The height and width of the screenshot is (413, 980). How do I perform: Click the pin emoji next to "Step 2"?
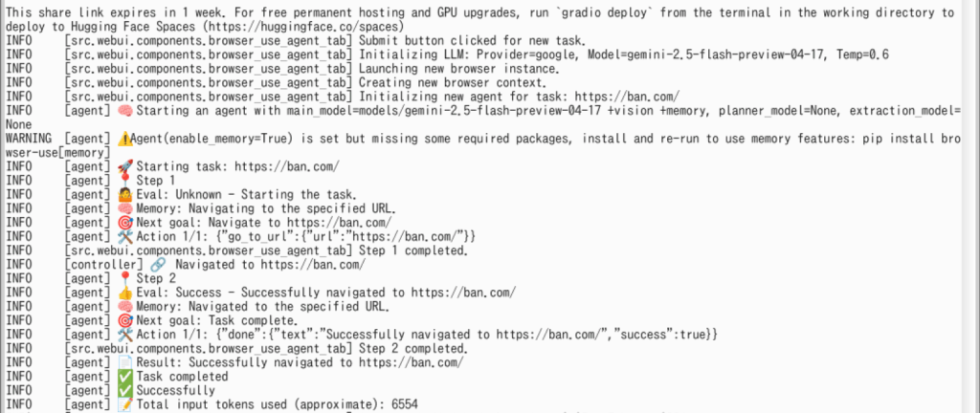point(124,278)
